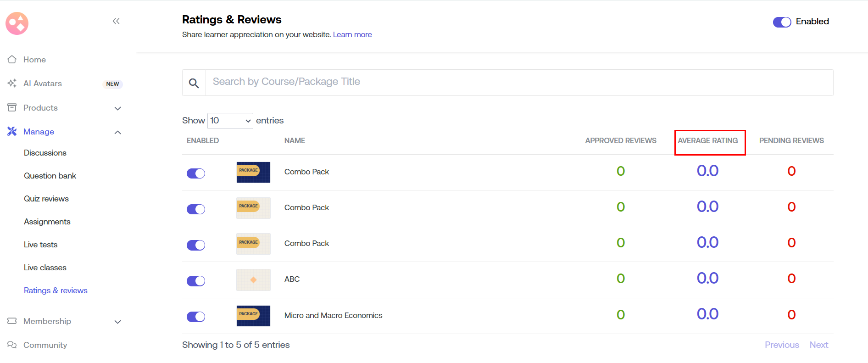Click the Home house icon
The image size is (868, 363).
(12, 60)
